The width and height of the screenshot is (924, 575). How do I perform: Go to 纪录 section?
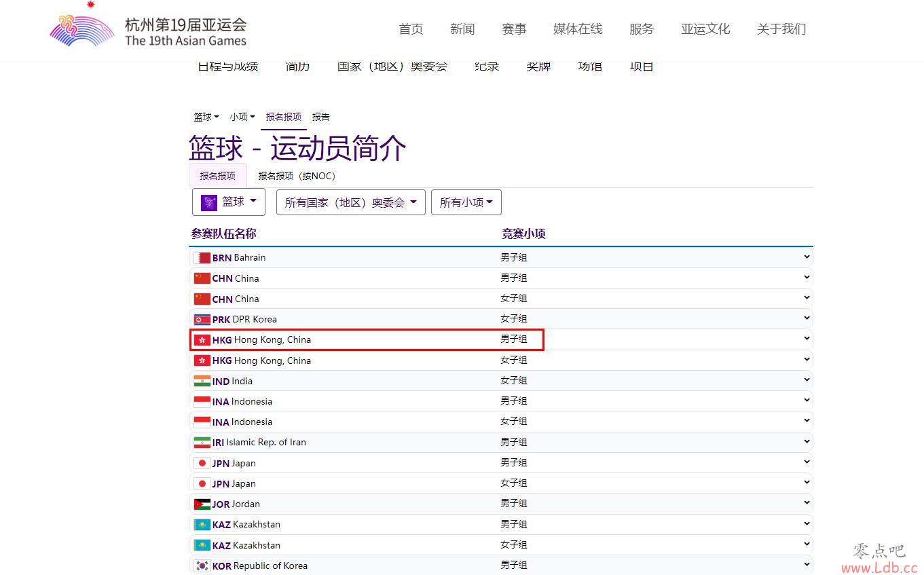(x=487, y=67)
